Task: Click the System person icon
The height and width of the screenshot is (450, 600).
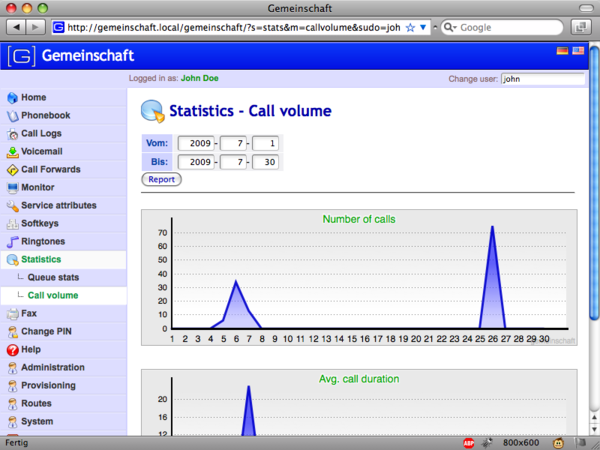Action: point(12,422)
